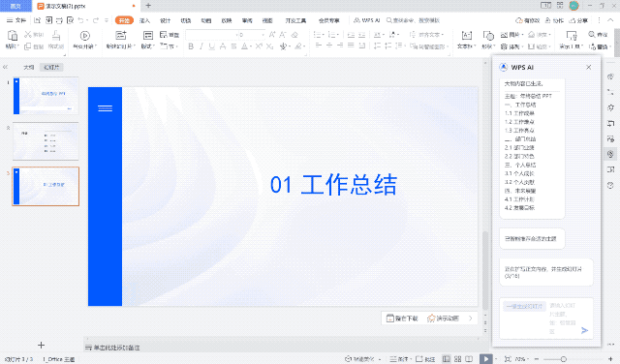This screenshot has width=620, height=364.
Task: Click the Paste clipboard icon
Action: point(13,36)
